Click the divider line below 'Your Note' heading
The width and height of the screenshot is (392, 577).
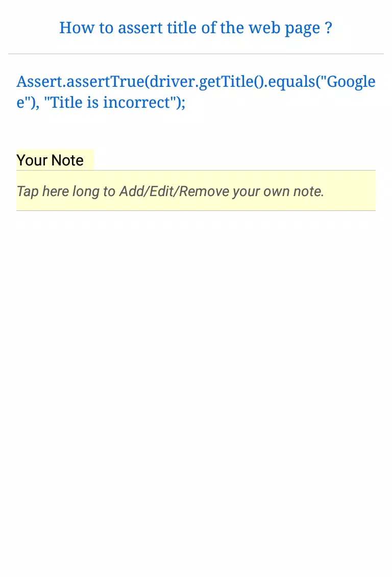pyautogui.click(x=195, y=170)
